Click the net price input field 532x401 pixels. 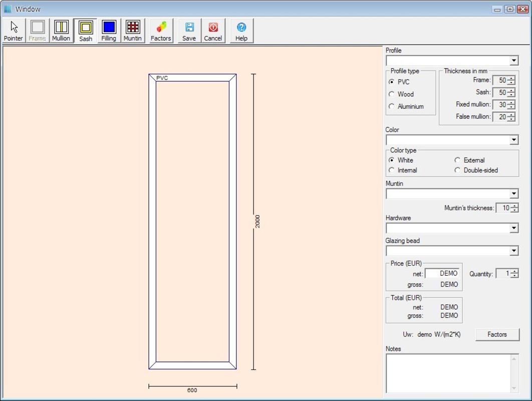point(442,274)
